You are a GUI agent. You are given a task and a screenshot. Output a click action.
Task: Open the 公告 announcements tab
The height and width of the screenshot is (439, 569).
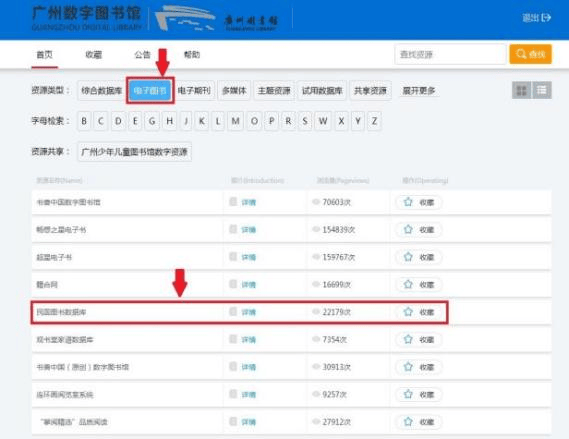[142, 55]
